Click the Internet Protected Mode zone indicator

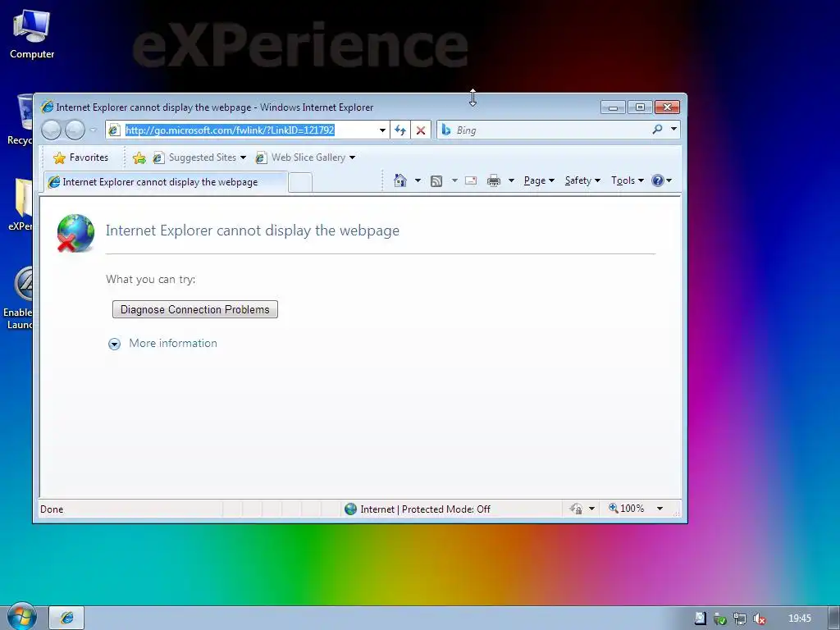(418, 509)
